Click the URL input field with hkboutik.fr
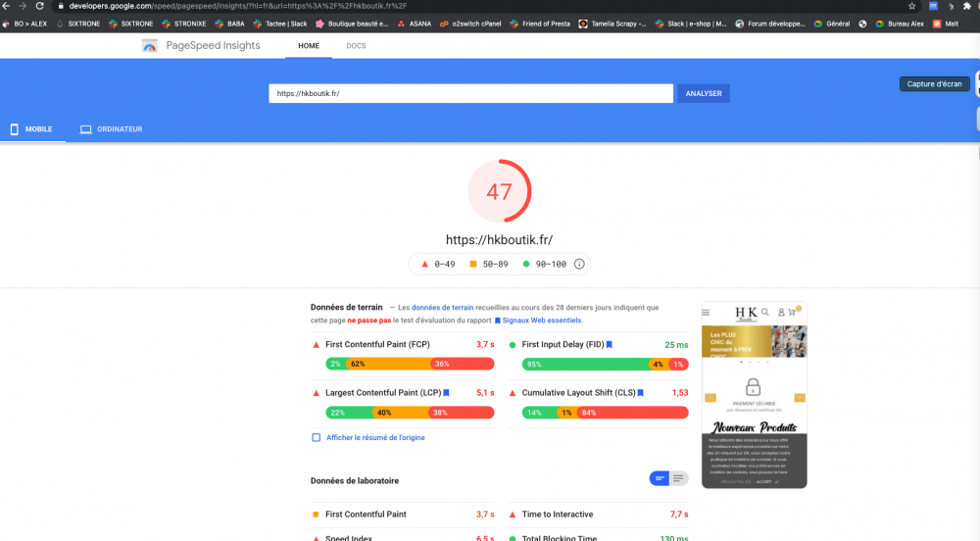Image resolution: width=980 pixels, height=541 pixels. [471, 94]
